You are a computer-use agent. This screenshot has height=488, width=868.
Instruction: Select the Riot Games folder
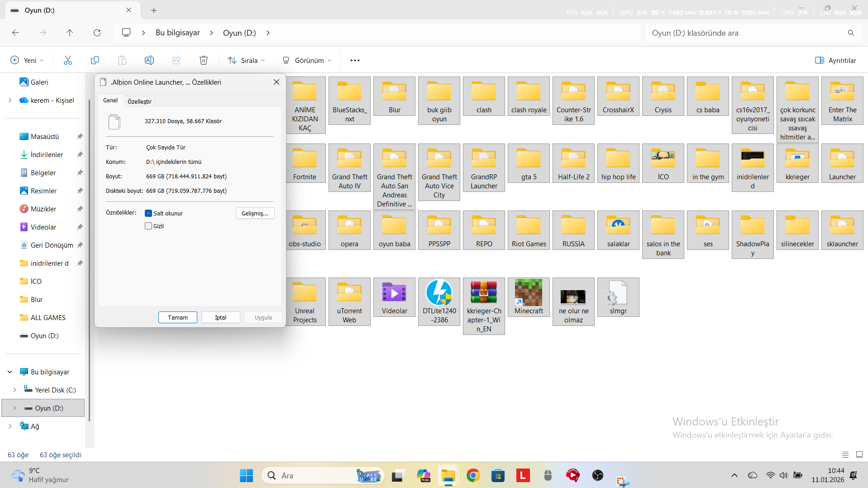[529, 230]
